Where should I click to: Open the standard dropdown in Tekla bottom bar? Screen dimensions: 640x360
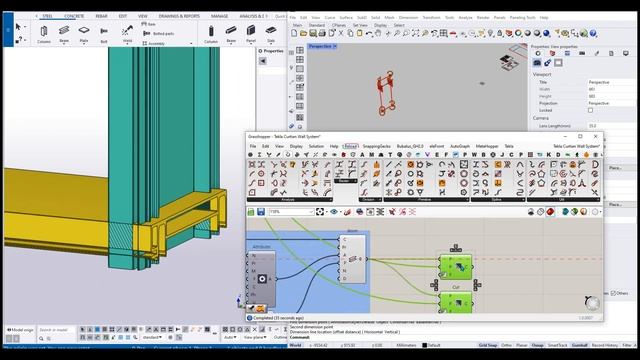[x=152, y=338]
